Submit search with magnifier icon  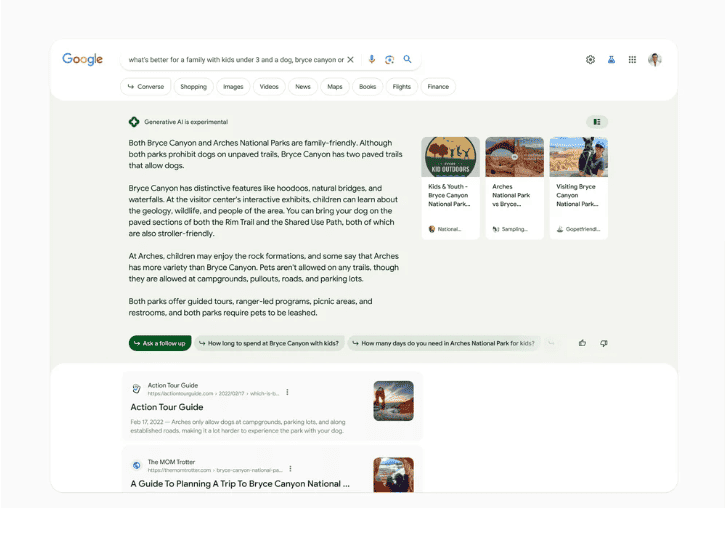click(407, 59)
